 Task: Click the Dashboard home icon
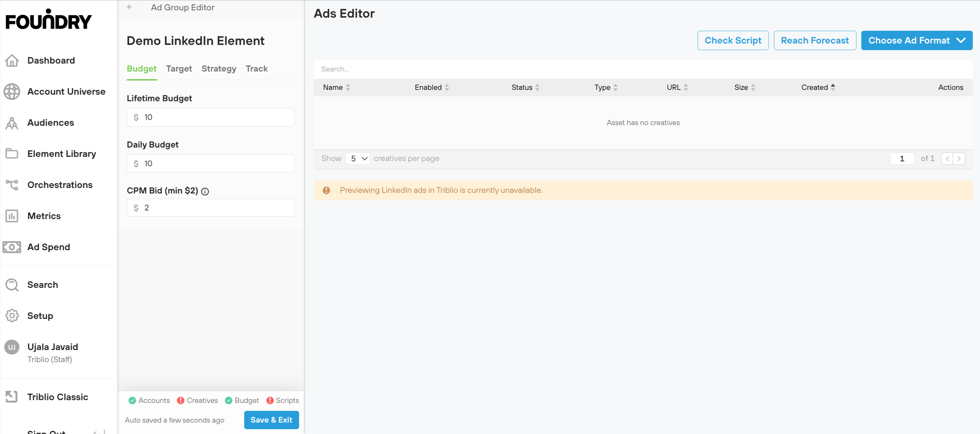(12, 60)
